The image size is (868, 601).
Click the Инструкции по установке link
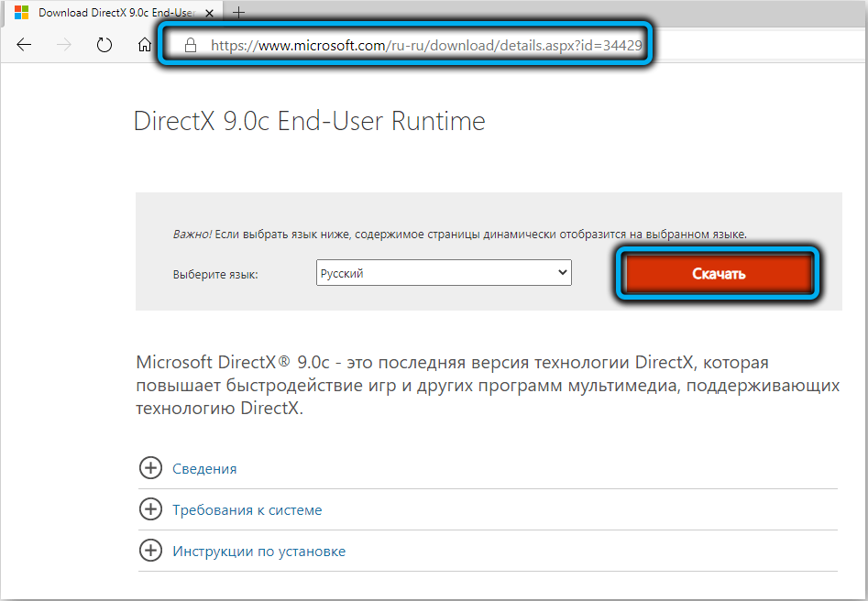[x=258, y=552]
